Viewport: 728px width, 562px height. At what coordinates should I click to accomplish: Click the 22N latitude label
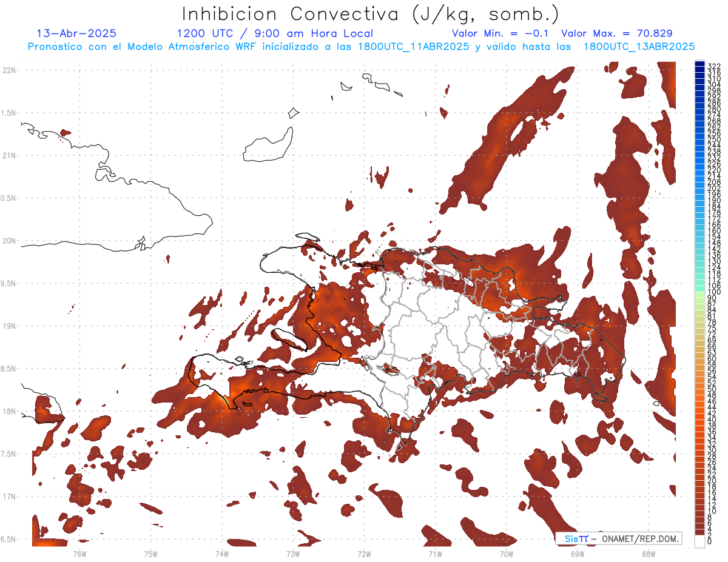[x=9, y=70]
